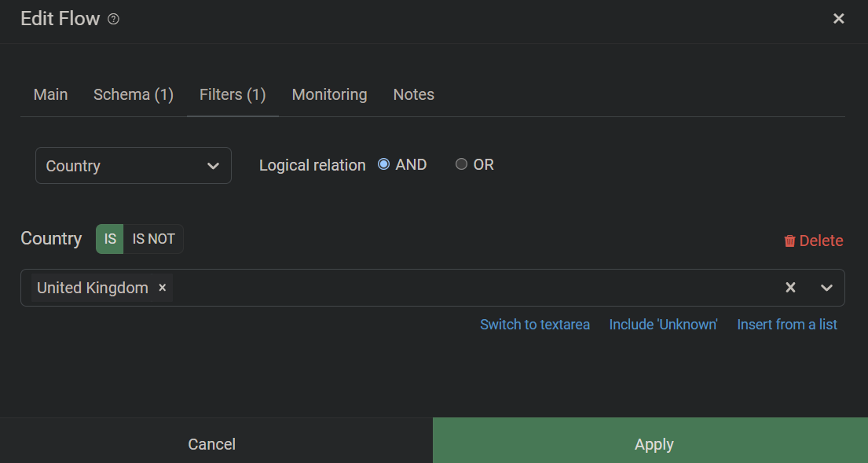
Task: Set the condition to IS NOT
Action: [x=153, y=239]
